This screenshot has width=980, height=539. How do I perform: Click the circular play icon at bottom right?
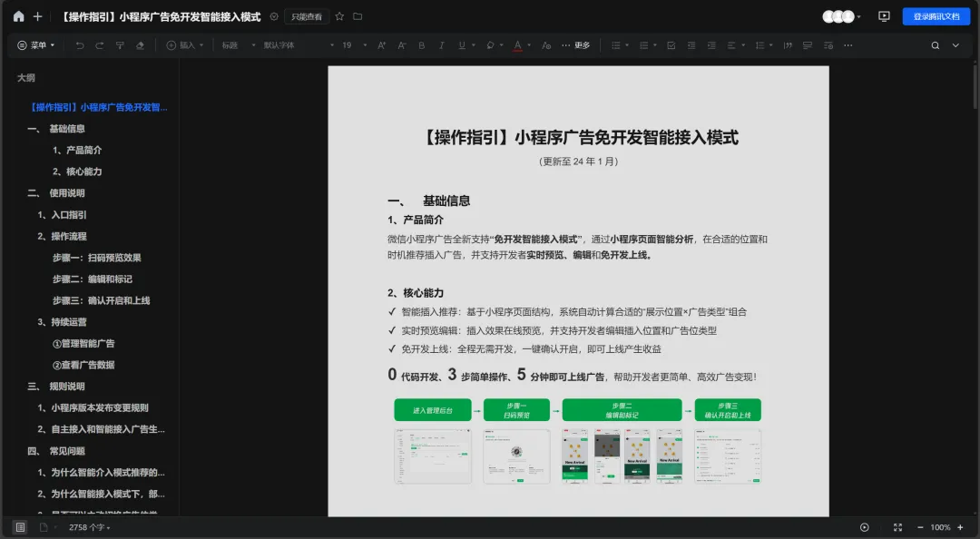pyautogui.click(x=865, y=527)
